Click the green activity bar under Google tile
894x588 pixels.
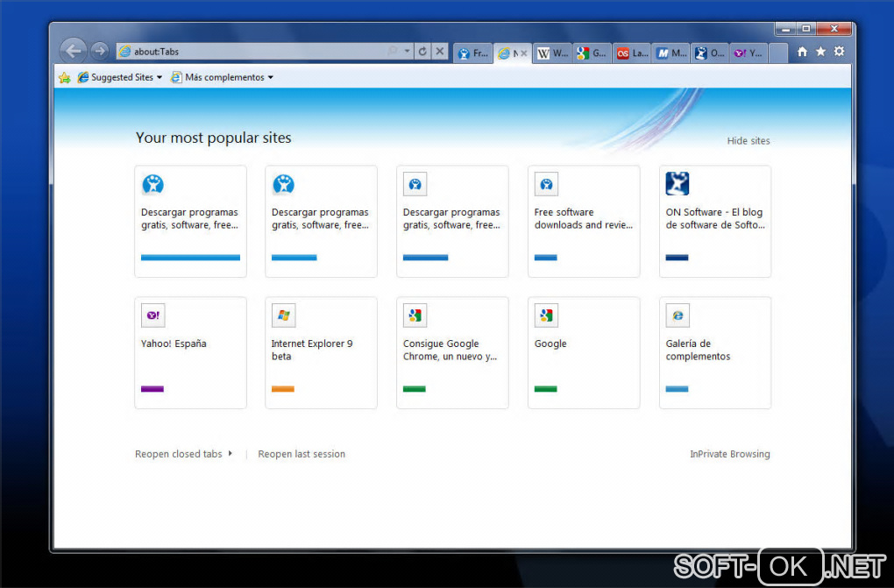point(546,389)
